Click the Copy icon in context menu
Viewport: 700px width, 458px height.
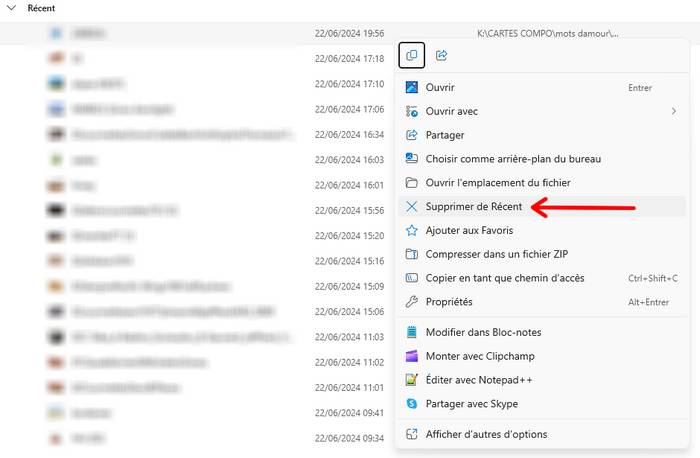[x=411, y=55]
